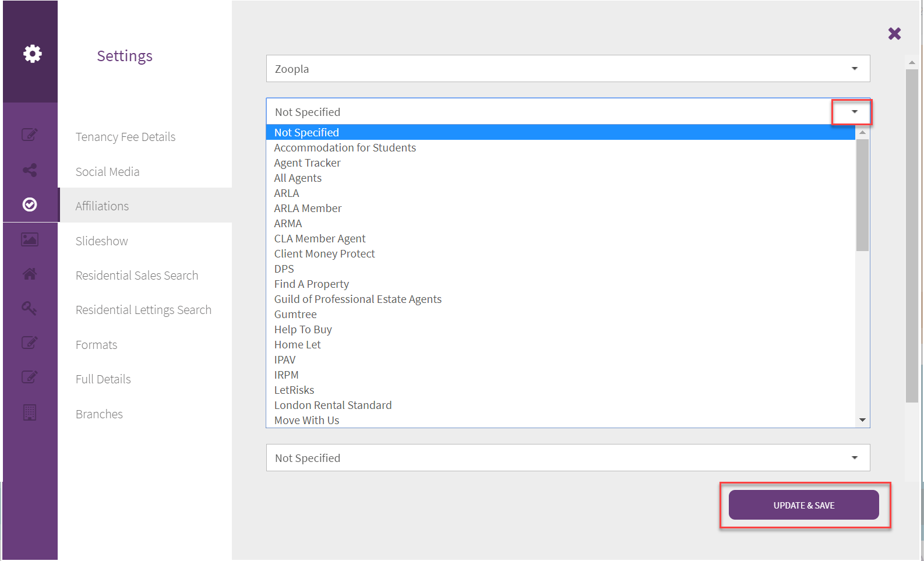The width and height of the screenshot is (924, 561).
Task: Select Move With Us option
Action: click(560, 420)
